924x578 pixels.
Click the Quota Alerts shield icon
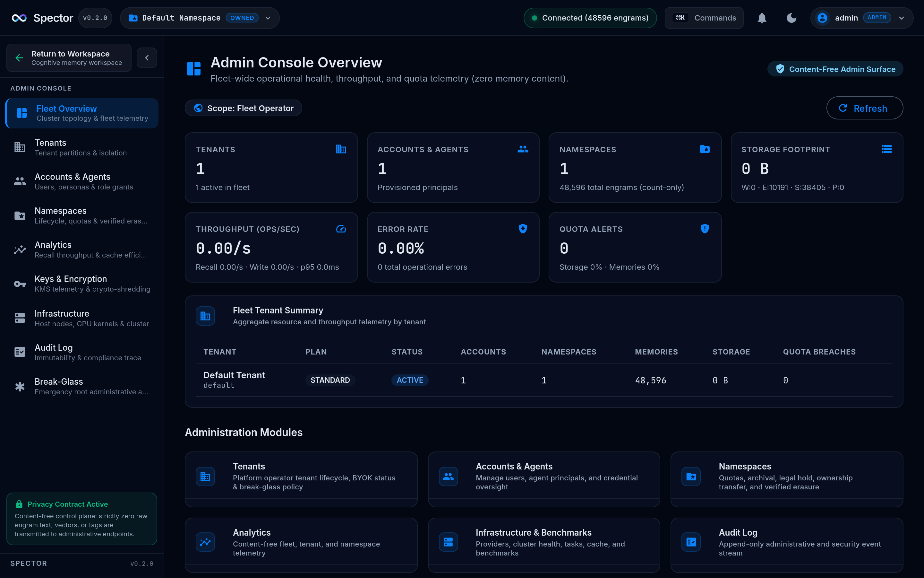[705, 229]
